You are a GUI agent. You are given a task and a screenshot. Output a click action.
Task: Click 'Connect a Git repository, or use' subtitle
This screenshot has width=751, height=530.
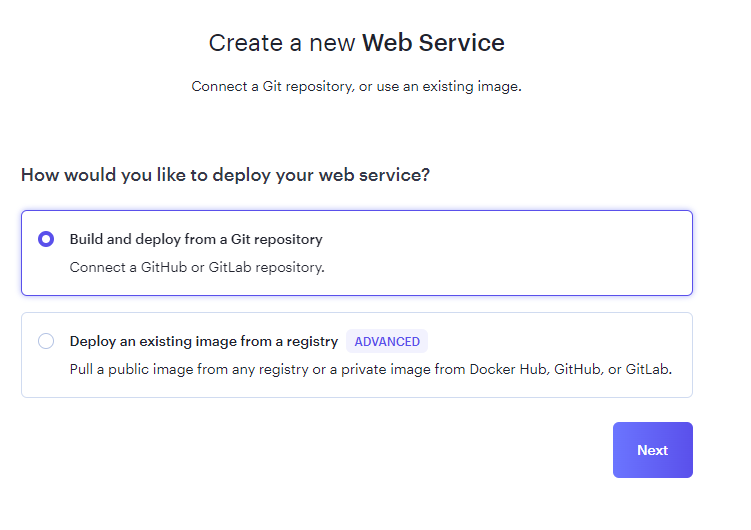[x=356, y=86]
